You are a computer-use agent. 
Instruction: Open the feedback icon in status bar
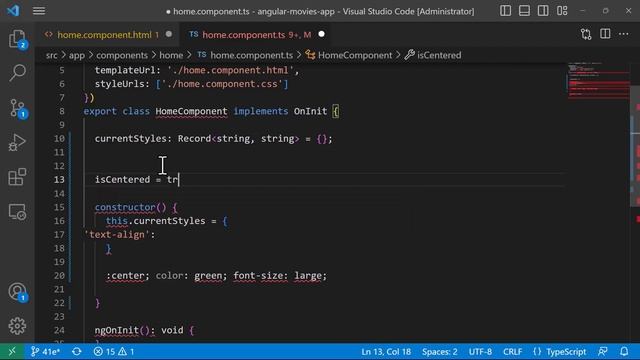(602, 351)
